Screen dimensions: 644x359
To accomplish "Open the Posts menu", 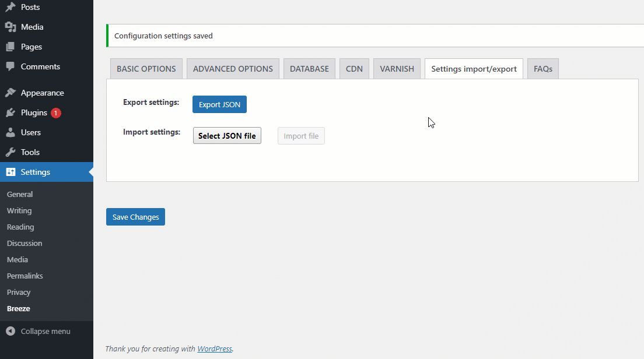I will point(30,7).
